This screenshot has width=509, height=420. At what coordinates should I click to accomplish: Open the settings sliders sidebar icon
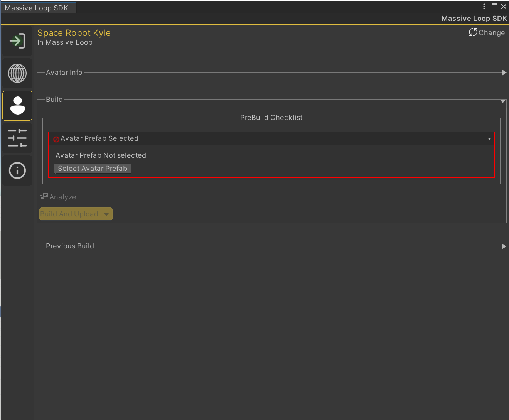coord(17,138)
